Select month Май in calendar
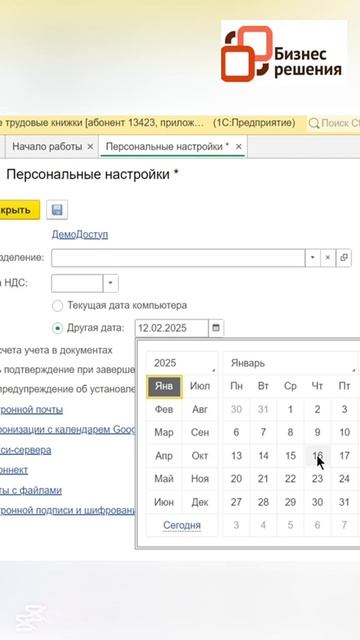360x640 pixels. tap(164, 478)
